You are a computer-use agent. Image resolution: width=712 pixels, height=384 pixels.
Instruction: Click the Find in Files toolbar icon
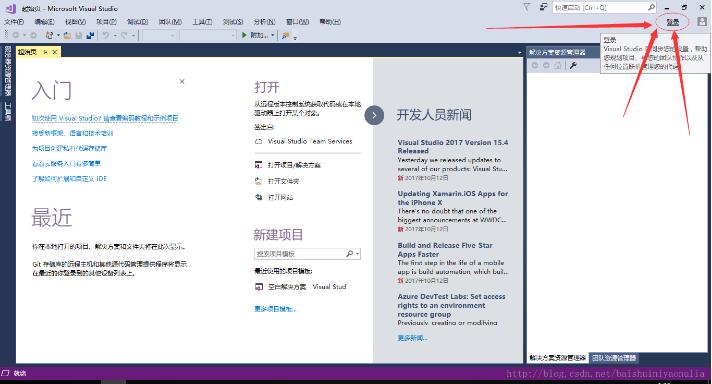[x=286, y=35]
